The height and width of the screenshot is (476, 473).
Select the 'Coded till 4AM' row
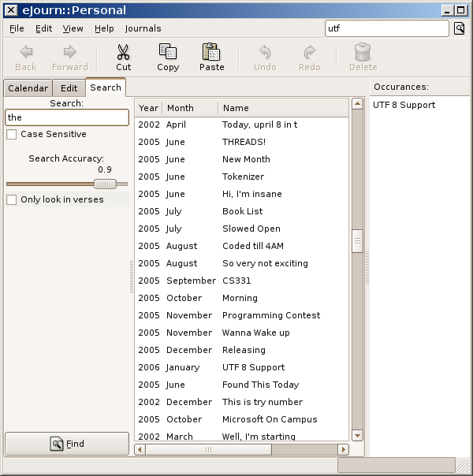pyautogui.click(x=242, y=246)
